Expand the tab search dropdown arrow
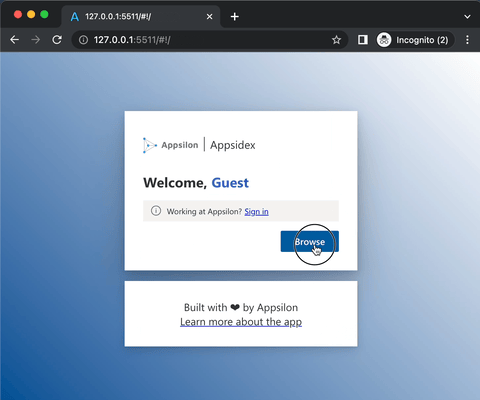Viewport: 480px width, 400px height. (x=467, y=16)
